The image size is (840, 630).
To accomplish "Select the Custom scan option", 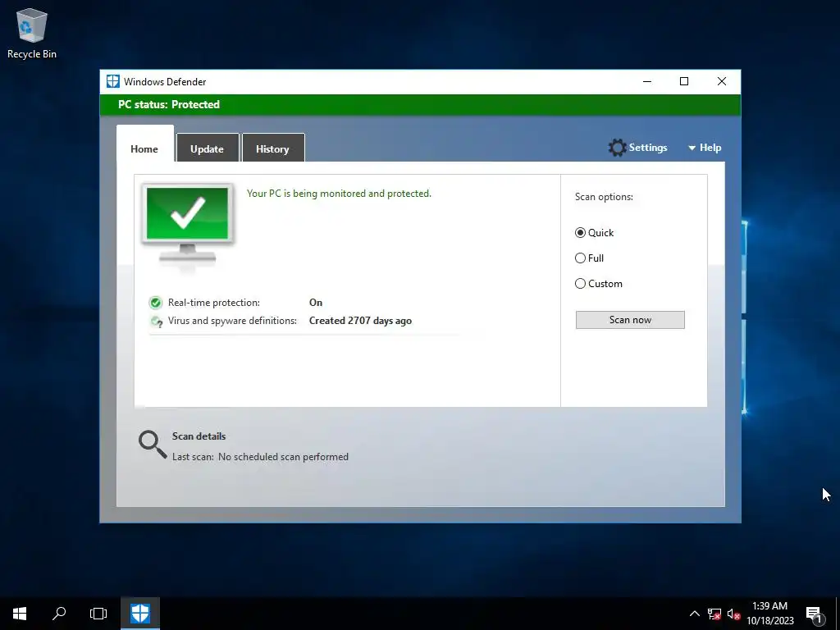I will [598, 284].
